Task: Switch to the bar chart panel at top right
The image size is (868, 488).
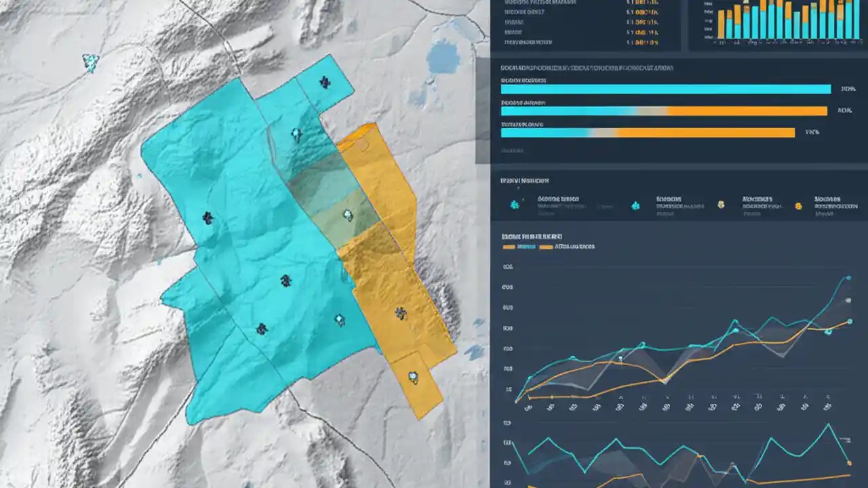Action: (776, 24)
